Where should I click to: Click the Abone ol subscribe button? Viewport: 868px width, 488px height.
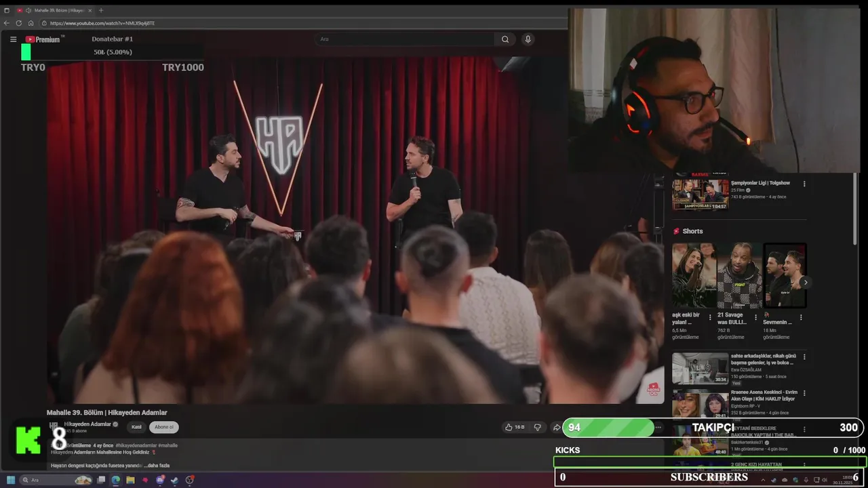tap(164, 427)
